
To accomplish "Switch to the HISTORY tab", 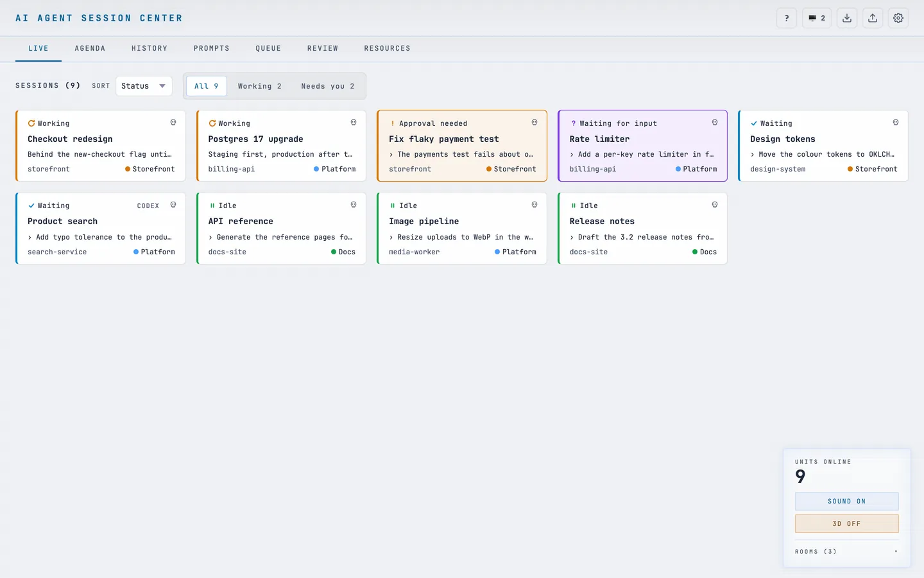I will pyautogui.click(x=150, y=49).
